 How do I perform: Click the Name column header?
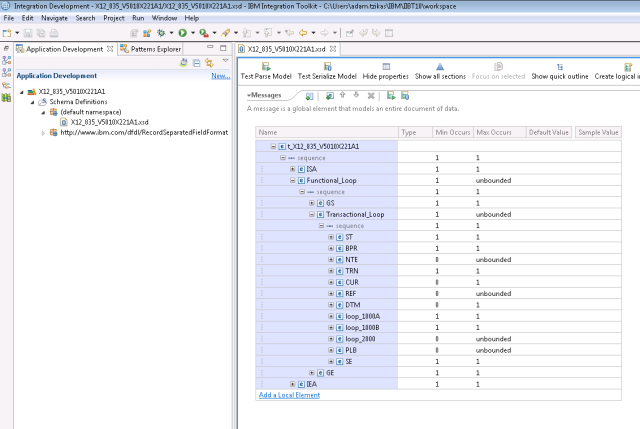pos(327,132)
